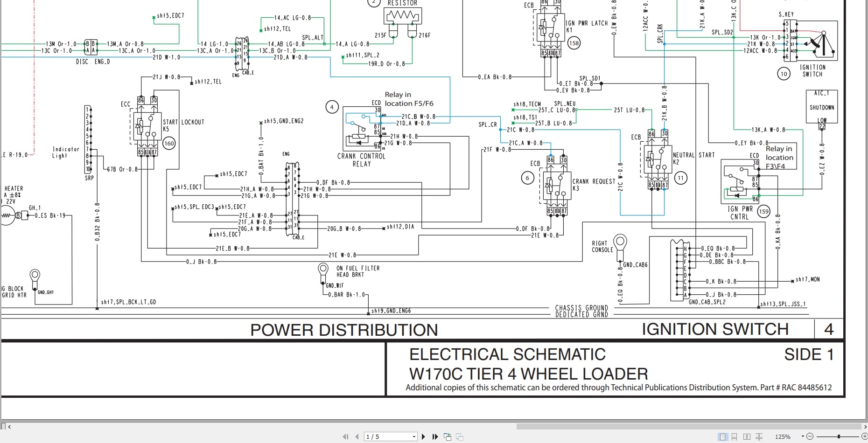The image size is (868, 443).
Task: Switch to two-page facing view
Action: click(747, 437)
